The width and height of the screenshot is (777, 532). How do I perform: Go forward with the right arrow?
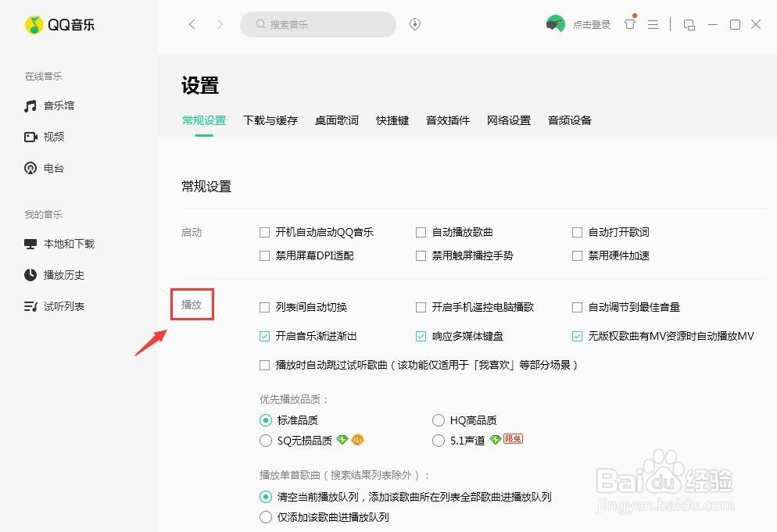tap(220, 24)
